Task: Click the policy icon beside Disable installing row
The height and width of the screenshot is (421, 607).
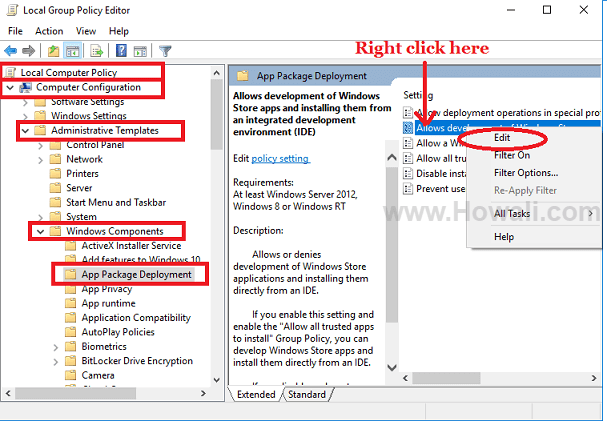Action: click(x=408, y=173)
